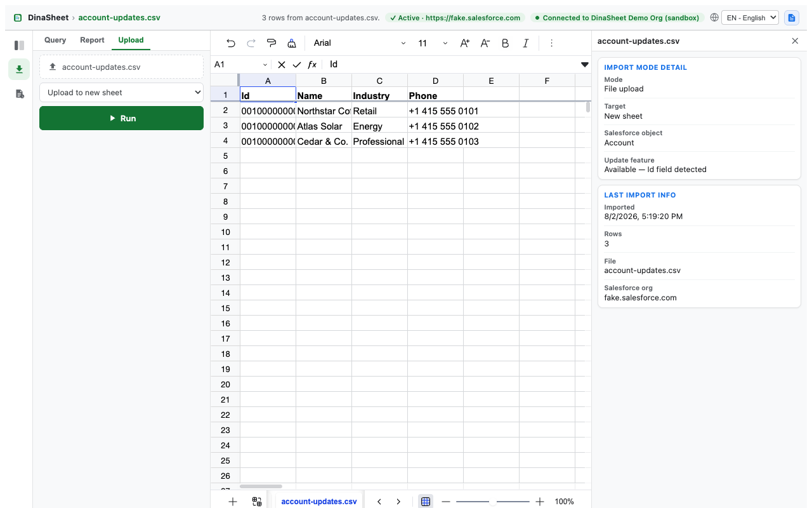Open the toolbar more options menu
This screenshot has height=508, width=812.
(551, 43)
